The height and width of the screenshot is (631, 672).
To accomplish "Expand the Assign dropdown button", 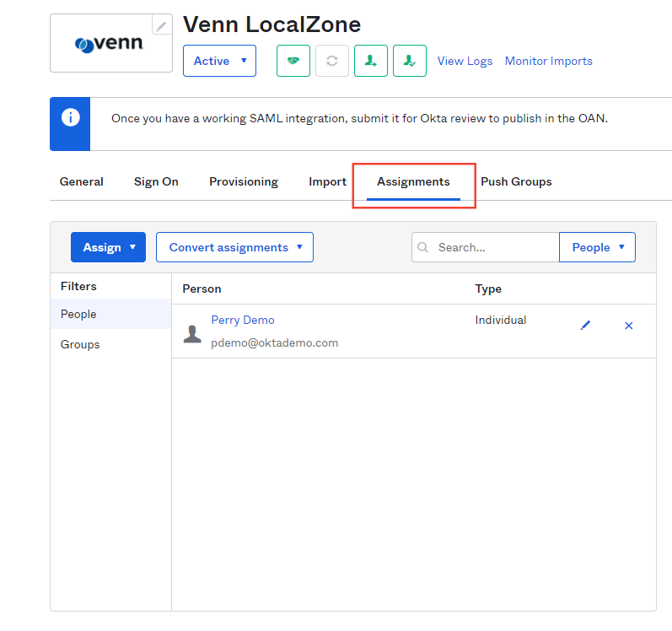I will tap(108, 247).
